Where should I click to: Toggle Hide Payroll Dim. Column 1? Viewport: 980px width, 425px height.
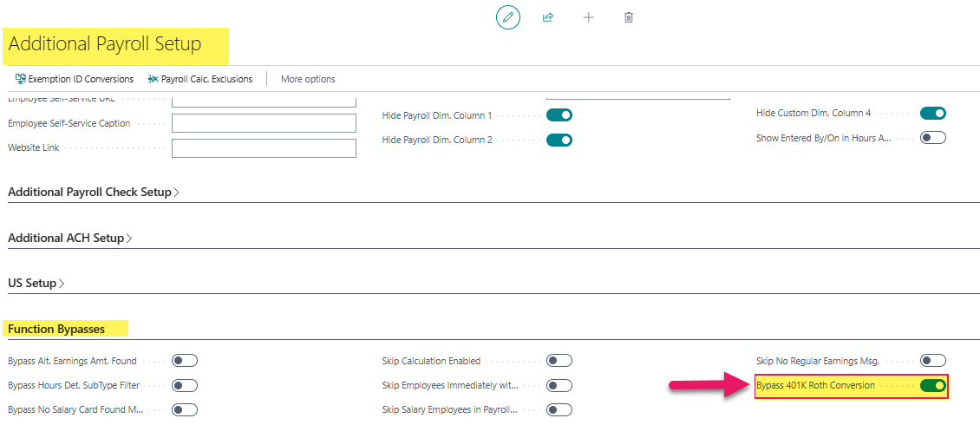click(559, 115)
